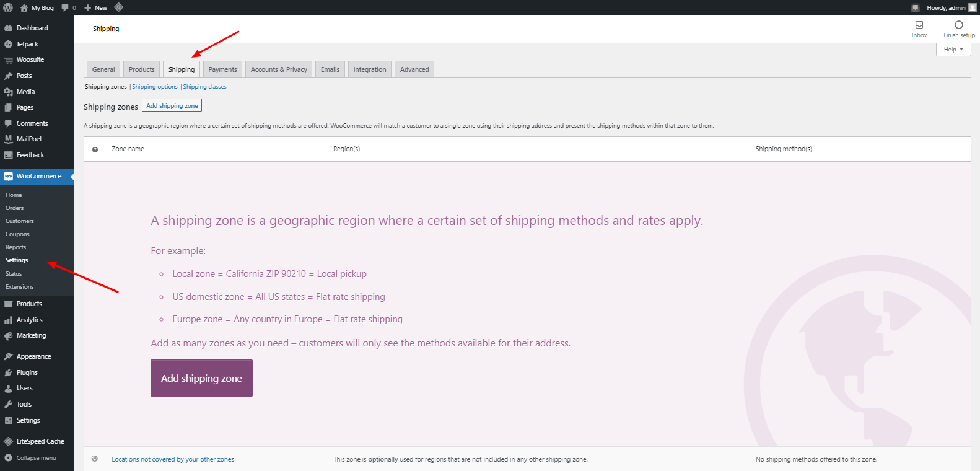The width and height of the screenshot is (980, 471).
Task: Open WooCommerce Customers submenu
Action: 20,221
